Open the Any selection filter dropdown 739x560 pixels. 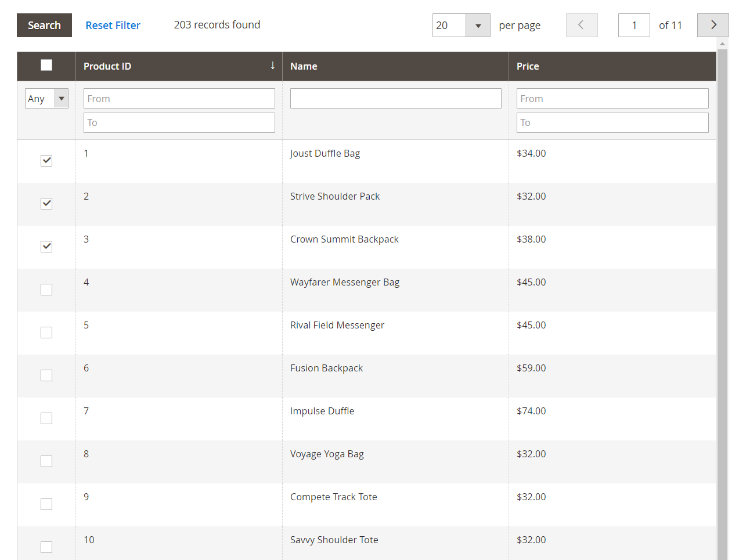46,99
